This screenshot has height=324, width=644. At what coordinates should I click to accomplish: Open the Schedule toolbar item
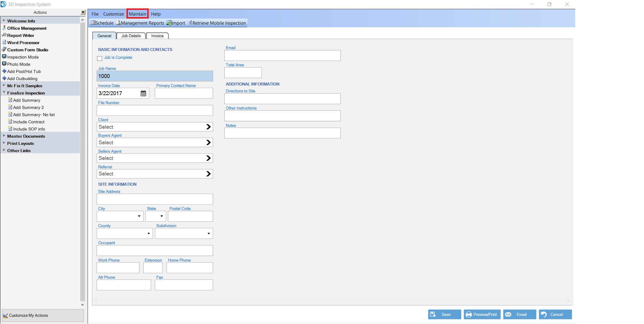102,23
